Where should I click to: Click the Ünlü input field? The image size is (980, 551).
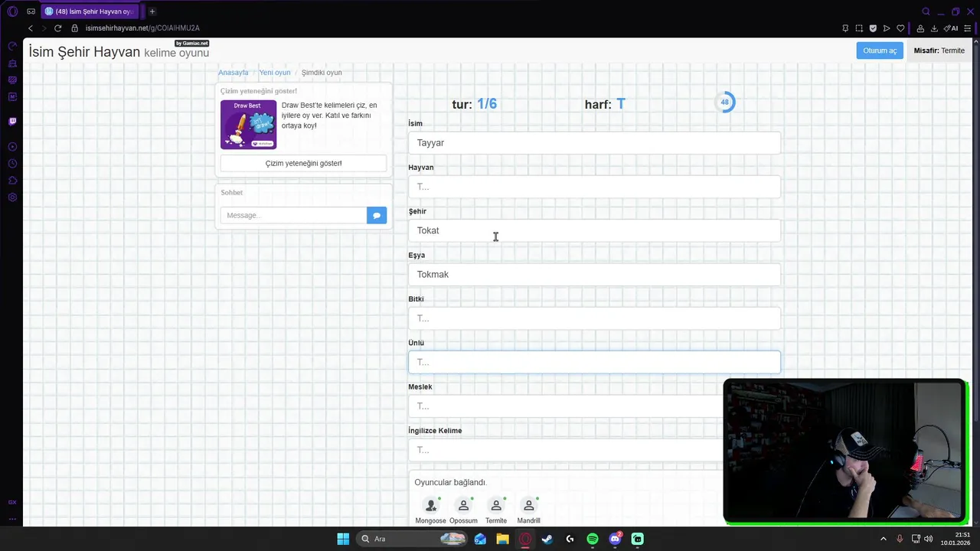pos(594,362)
